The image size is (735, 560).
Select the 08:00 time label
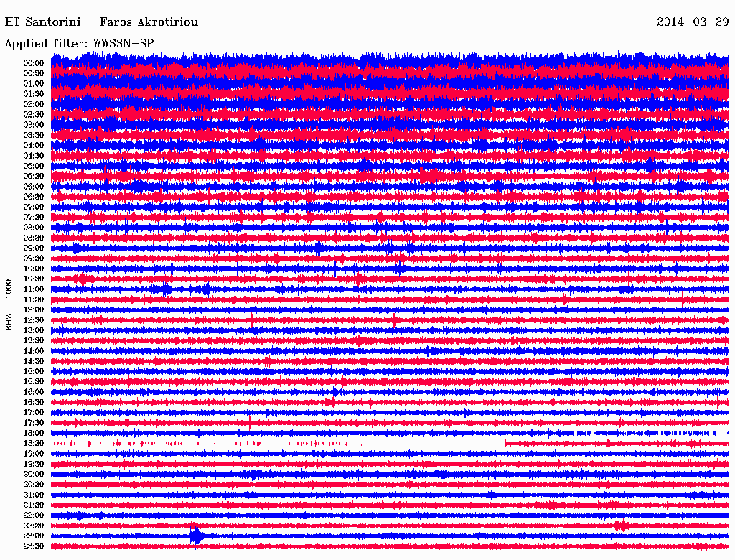pos(33,228)
